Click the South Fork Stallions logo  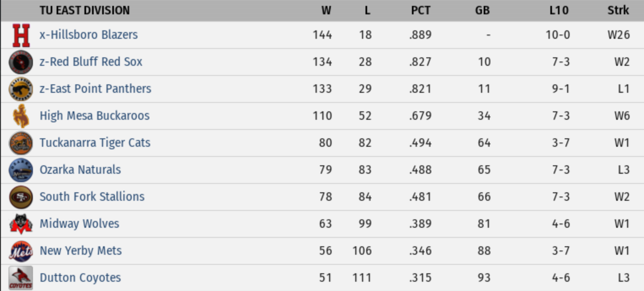coord(21,197)
